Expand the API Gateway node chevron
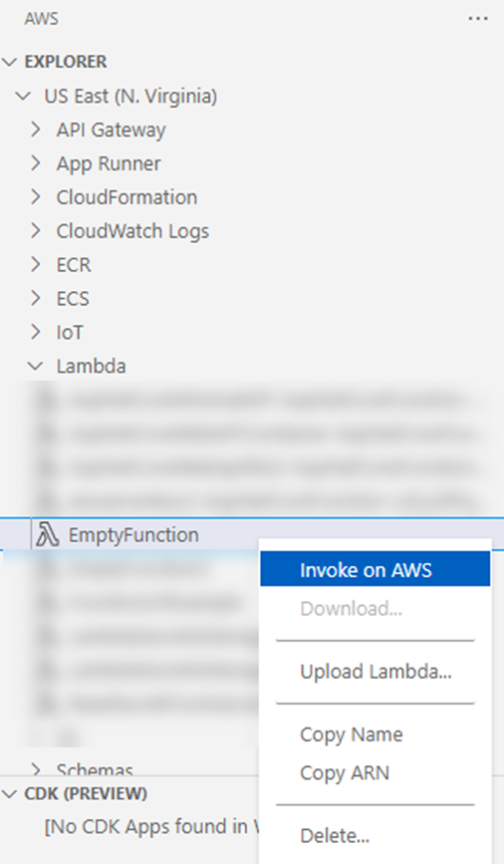The image size is (504, 864). (x=36, y=130)
